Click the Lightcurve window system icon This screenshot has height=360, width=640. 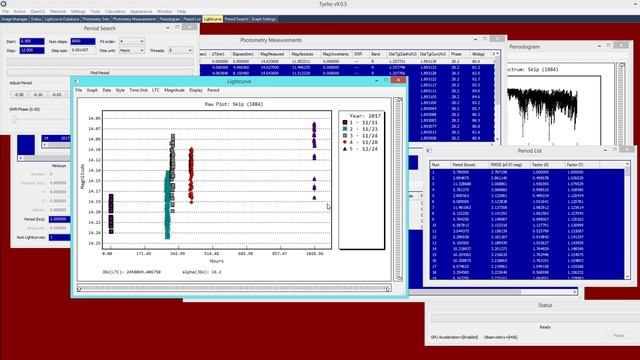[76, 82]
